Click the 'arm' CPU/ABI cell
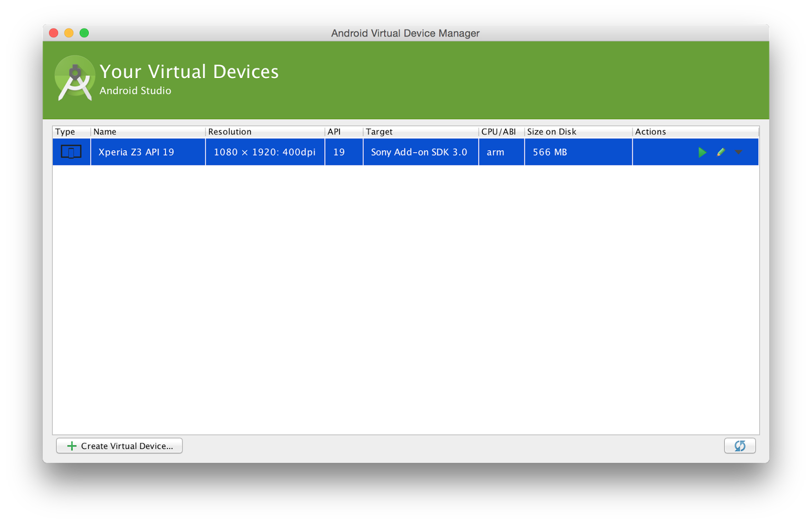Screen dimensions: 812x524 501,152
